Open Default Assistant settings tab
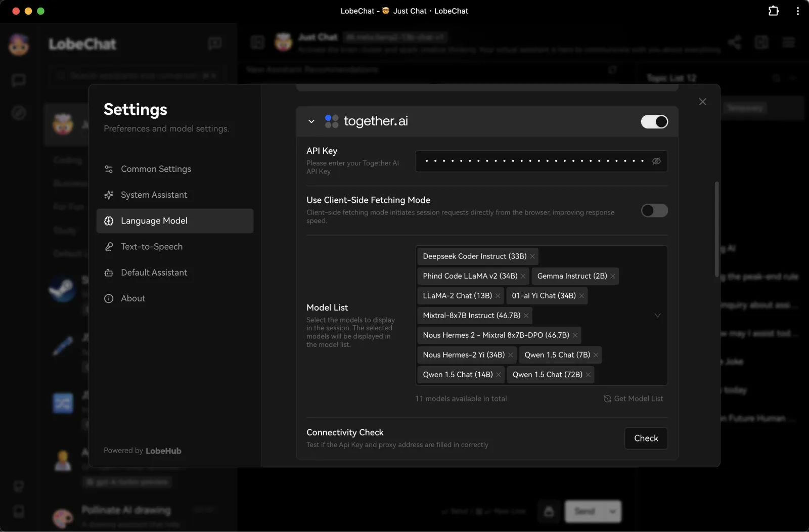The image size is (809, 532). (175, 273)
